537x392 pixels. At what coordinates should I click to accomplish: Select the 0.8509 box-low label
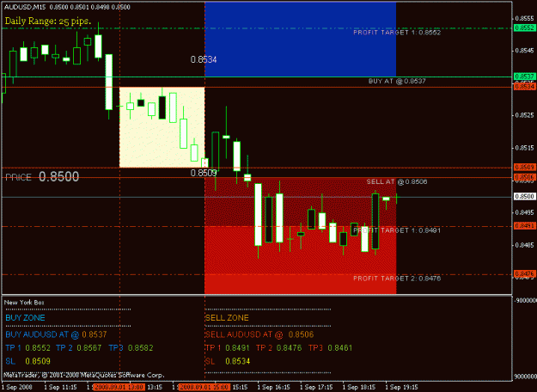click(204, 173)
